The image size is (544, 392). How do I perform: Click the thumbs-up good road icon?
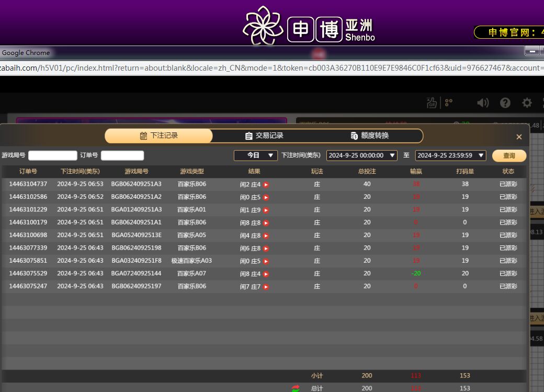pyautogui.click(x=432, y=103)
